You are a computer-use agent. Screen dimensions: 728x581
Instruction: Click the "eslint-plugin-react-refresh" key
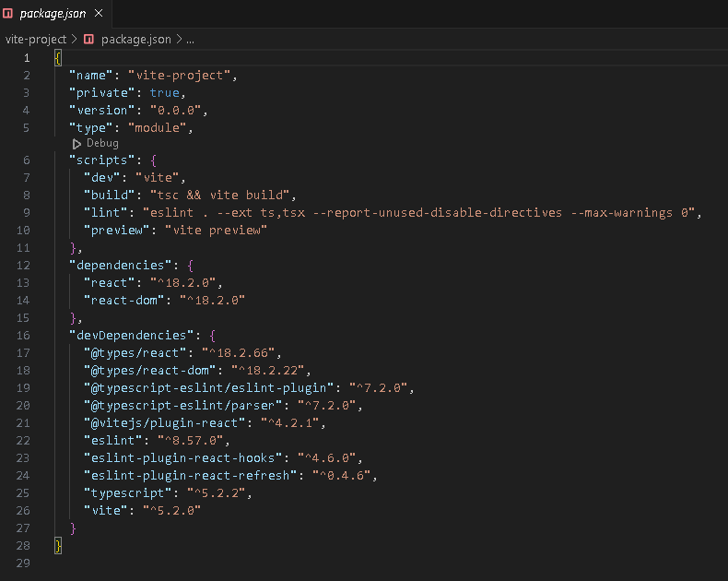click(x=191, y=476)
